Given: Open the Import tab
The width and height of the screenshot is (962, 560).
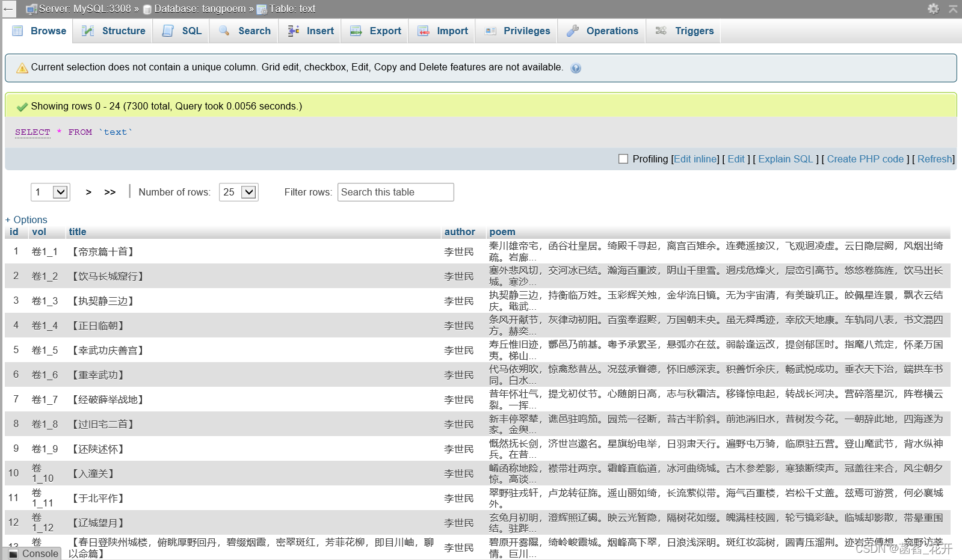Looking at the screenshot, I should click(x=443, y=31).
